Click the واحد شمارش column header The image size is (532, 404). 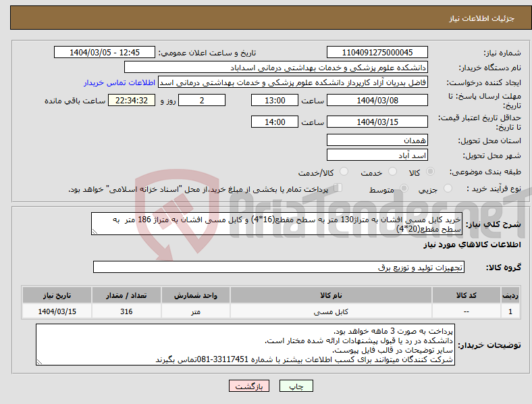click(x=195, y=295)
